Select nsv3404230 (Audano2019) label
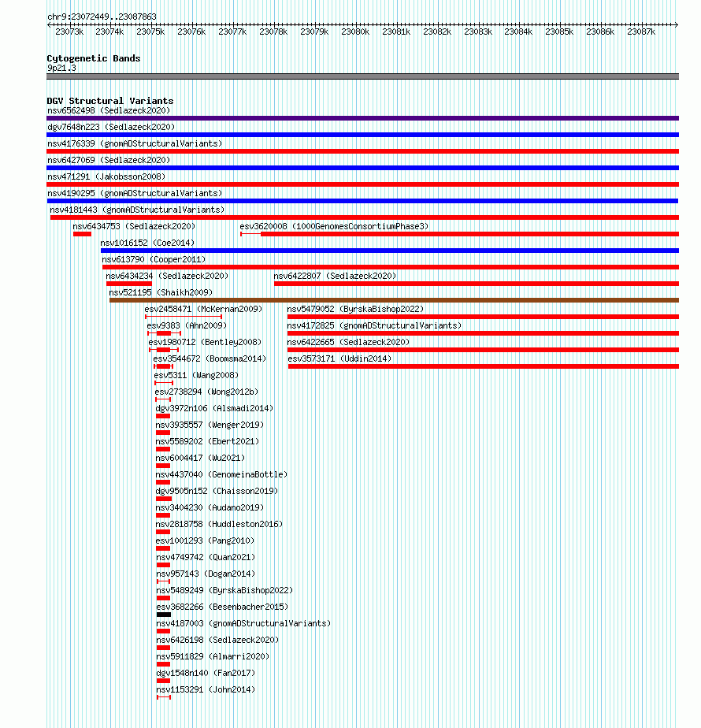 click(x=210, y=508)
